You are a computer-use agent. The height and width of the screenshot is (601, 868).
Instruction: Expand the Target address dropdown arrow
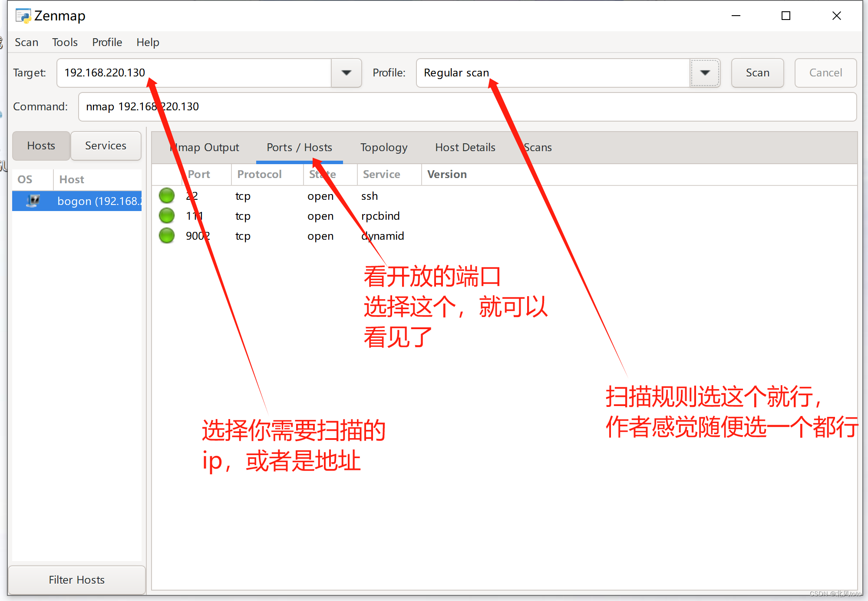pos(346,73)
